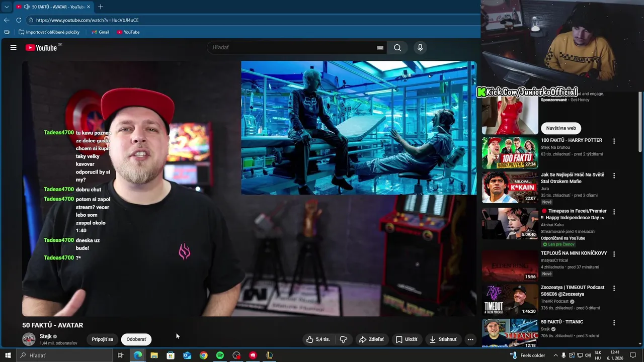Open TEPLOUŠ NA MINI KONÍČKOVY video title
The image size is (644, 362).
[574, 253]
